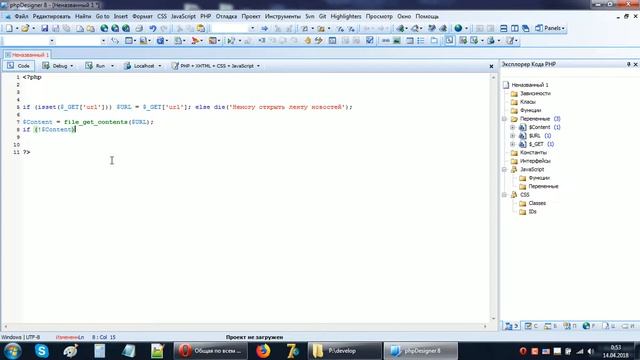Select Классы folder in explorer tree
This screenshot has height=360, width=640.
click(x=523, y=102)
